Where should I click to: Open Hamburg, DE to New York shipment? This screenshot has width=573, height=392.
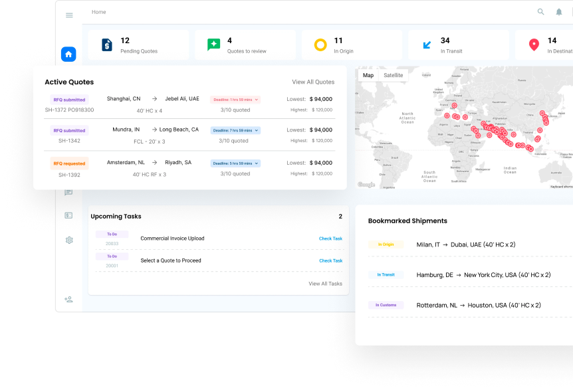click(483, 274)
